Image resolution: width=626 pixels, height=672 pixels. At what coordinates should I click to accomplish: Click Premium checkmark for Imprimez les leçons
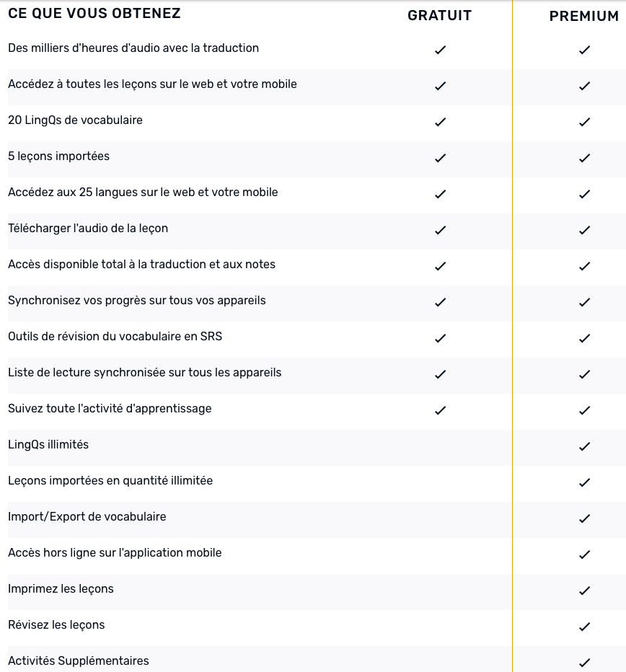(584, 591)
